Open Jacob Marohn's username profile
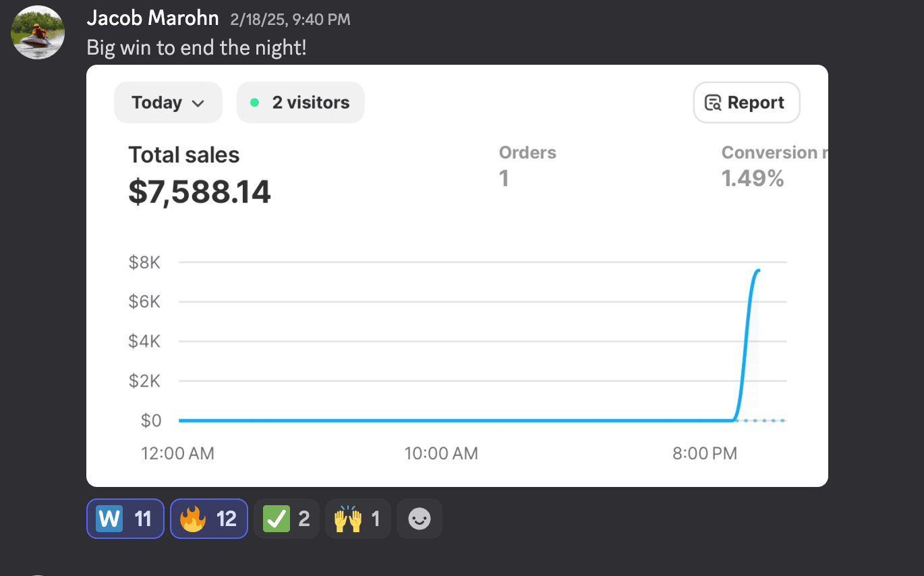 (x=152, y=18)
